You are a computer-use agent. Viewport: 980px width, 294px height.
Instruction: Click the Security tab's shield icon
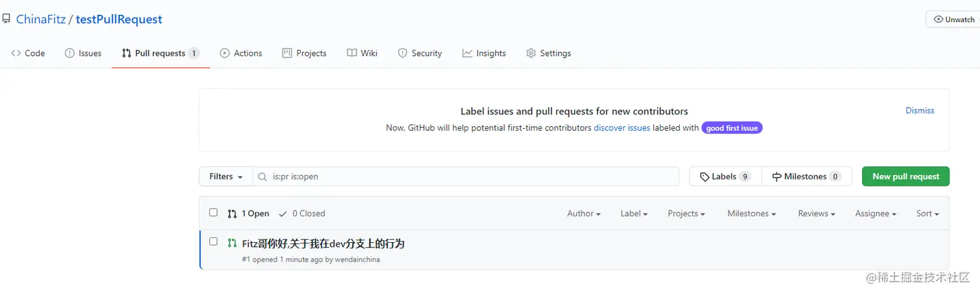402,53
